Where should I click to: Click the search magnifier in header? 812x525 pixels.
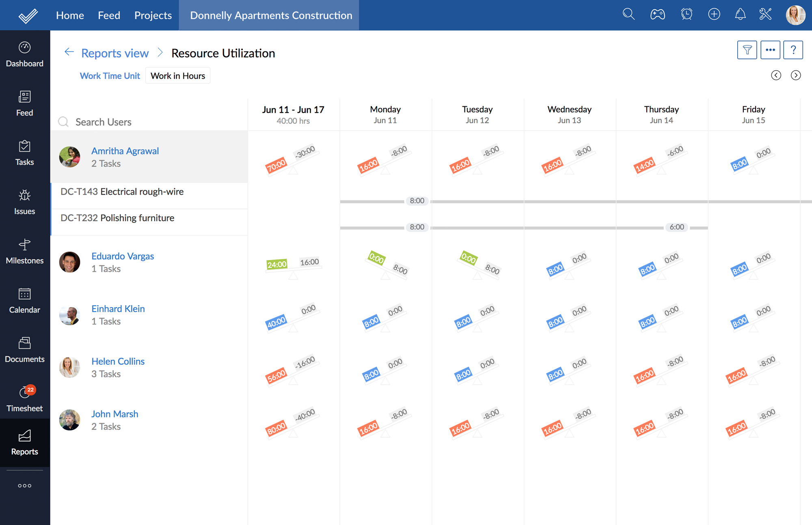tap(628, 15)
